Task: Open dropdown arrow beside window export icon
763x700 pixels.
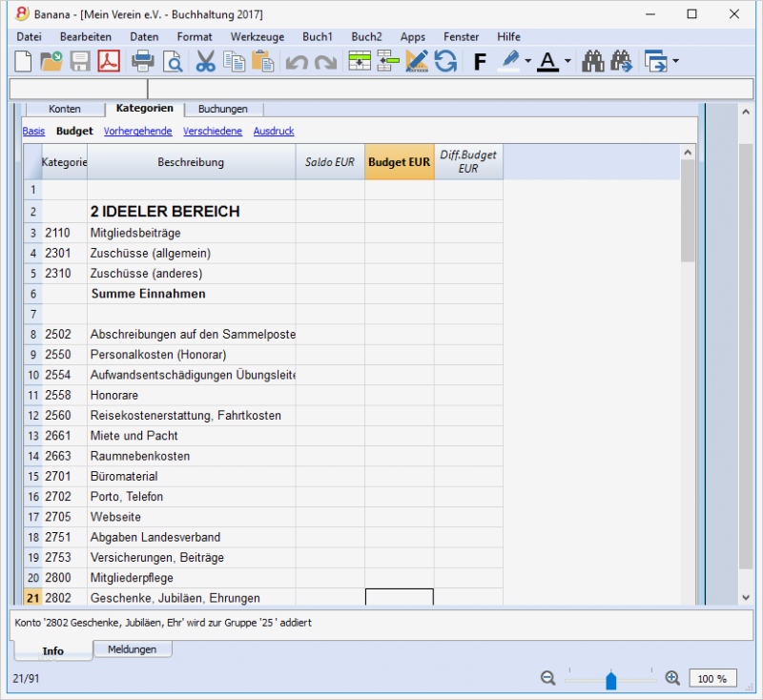Action: pyautogui.click(x=675, y=62)
